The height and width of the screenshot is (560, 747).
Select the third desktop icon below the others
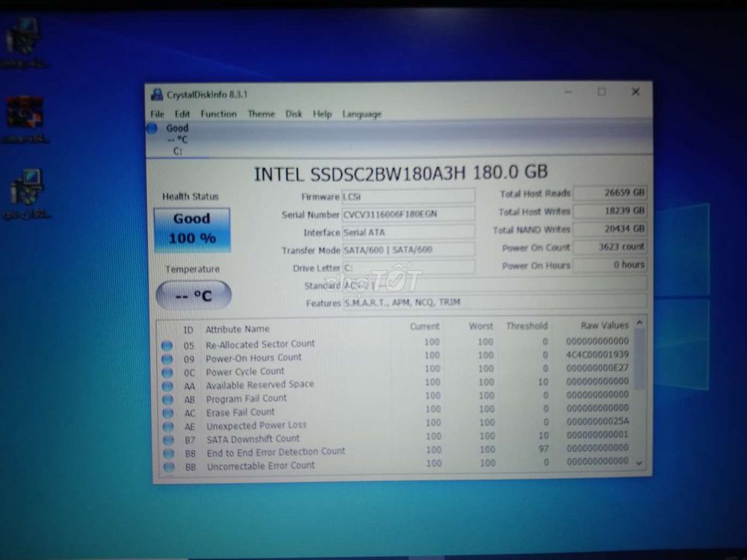point(26,194)
